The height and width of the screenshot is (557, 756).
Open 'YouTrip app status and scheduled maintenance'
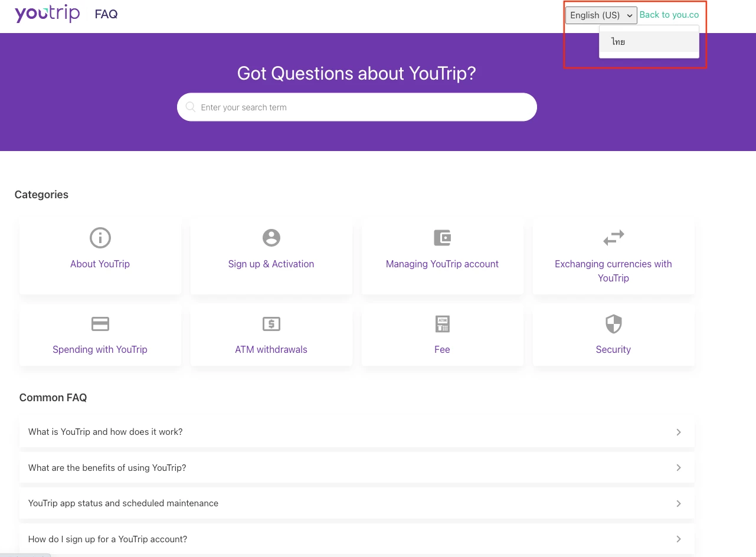[357, 503]
